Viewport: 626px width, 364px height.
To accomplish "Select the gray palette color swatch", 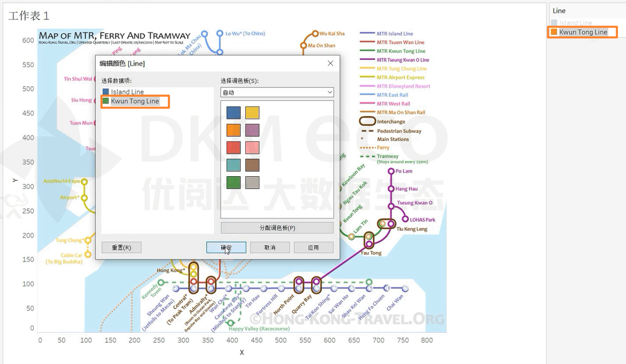I will tap(252, 183).
